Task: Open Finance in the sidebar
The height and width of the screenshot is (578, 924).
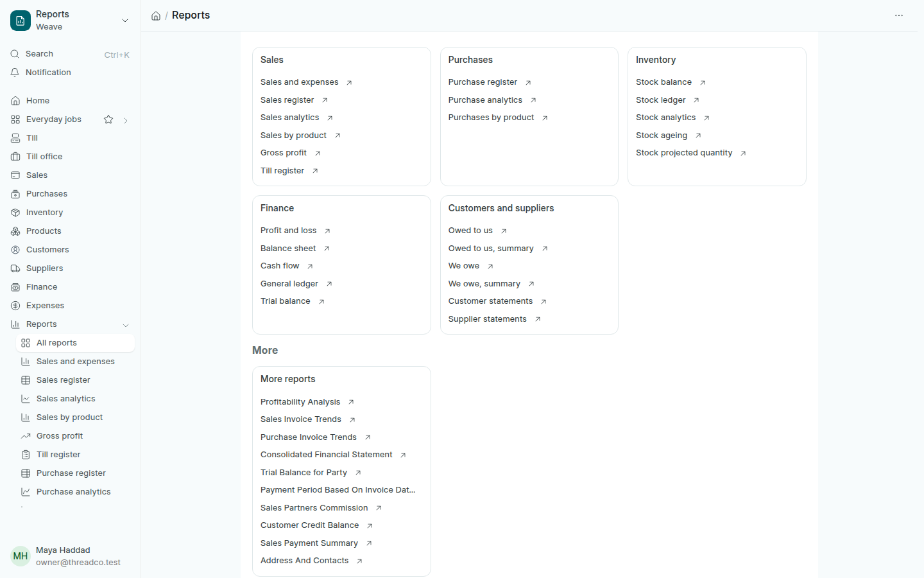Action: [72, 287]
